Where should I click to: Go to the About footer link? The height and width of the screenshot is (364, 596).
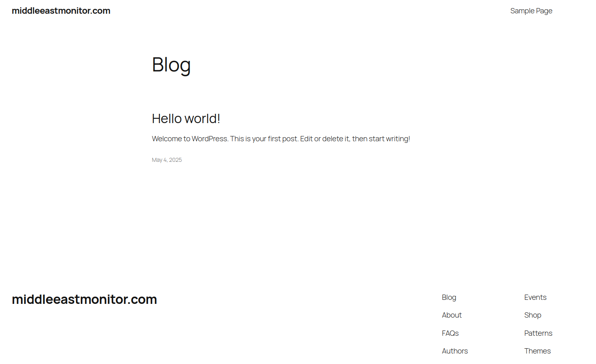tap(452, 315)
